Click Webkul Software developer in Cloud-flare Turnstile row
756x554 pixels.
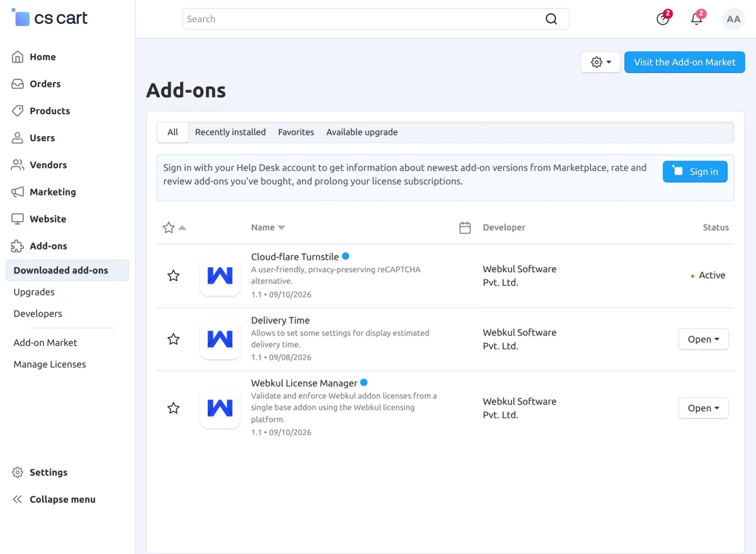(520, 275)
